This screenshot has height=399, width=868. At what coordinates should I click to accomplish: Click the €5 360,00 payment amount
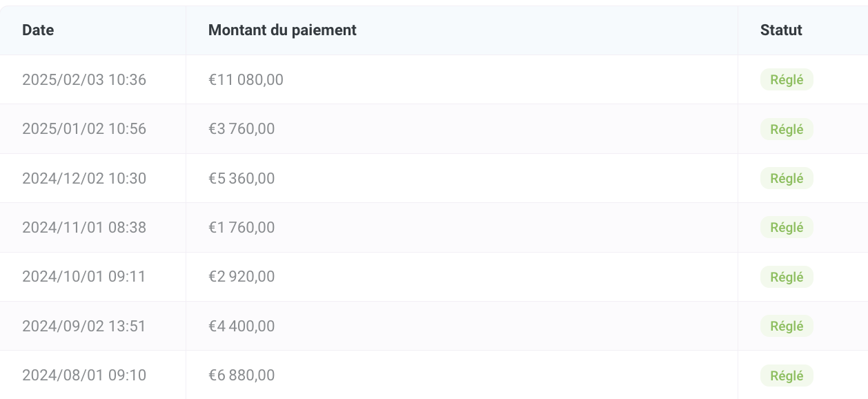pyautogui.click(x=241, y=179)
